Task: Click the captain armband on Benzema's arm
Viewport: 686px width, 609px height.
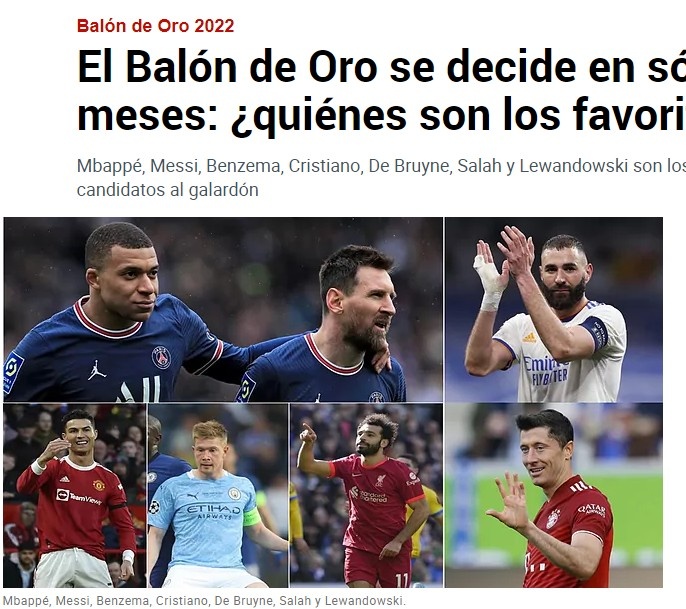Action: click(x=595, y=332)
